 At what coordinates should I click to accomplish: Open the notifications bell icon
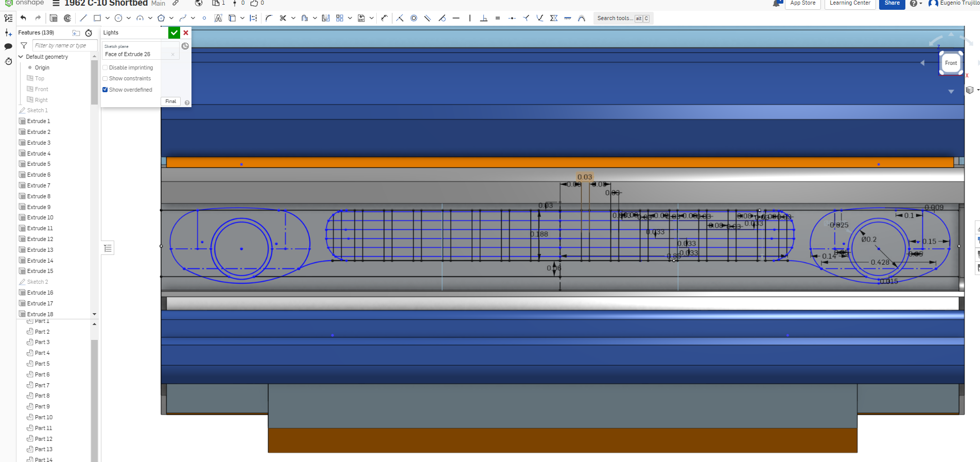[777, 3]
